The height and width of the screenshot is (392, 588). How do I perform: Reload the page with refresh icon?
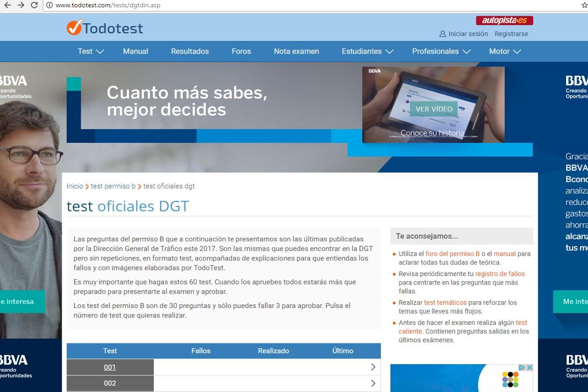pyautogui.click(x=34, y=5)
